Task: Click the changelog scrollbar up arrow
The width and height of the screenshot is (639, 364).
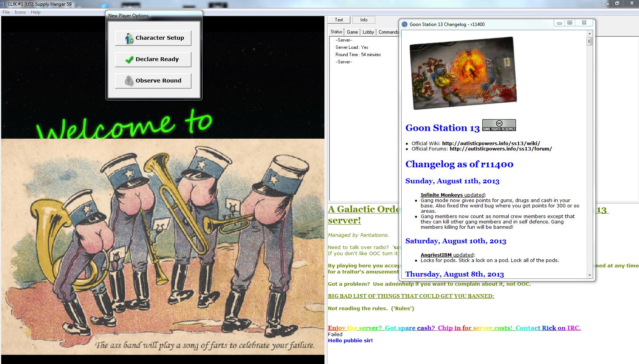Action: [590, 34]
